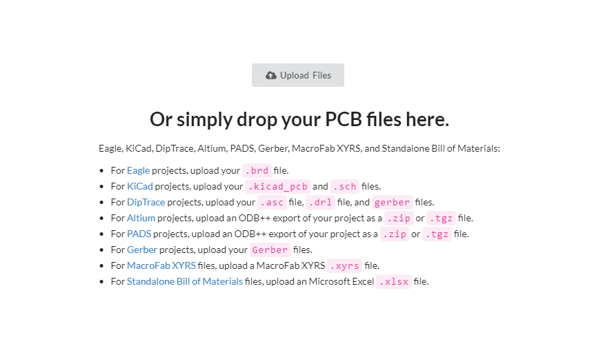Click the .xlsx code tag
The height and width of the screenshot is (364, 592).
394,282
